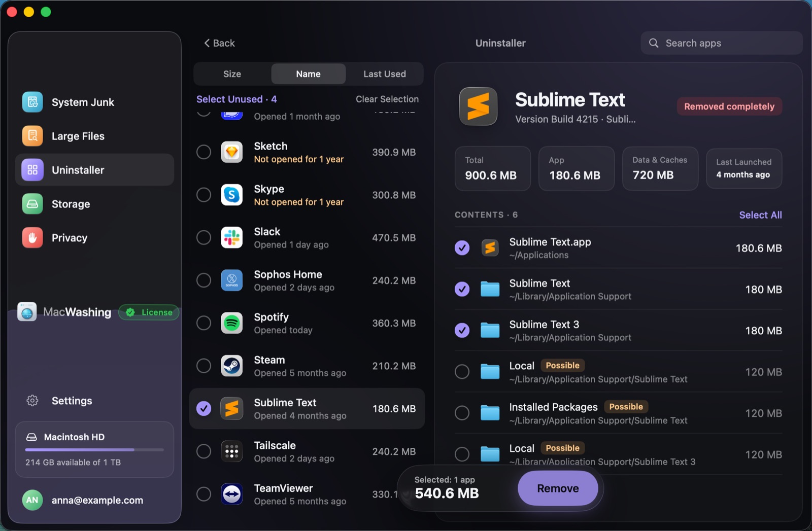Click the Tailscale app icon
The image size is (812, 531).
(x=232, y=451)
